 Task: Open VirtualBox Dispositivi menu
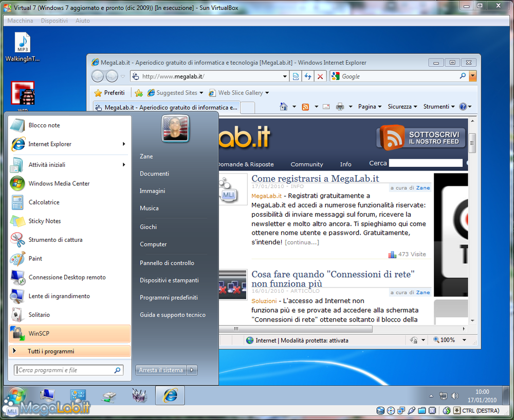pos(54,21)
